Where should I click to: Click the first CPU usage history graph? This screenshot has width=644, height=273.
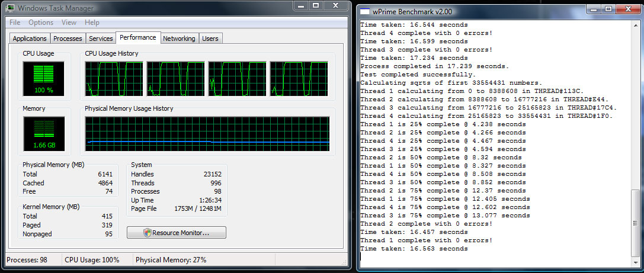click(x=114, y=79)
